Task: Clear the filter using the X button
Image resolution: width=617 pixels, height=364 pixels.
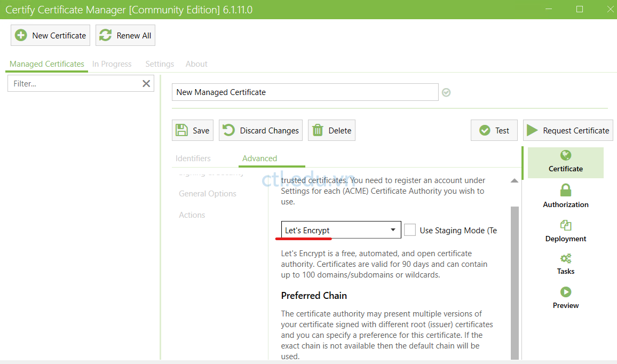Action: 146,83
